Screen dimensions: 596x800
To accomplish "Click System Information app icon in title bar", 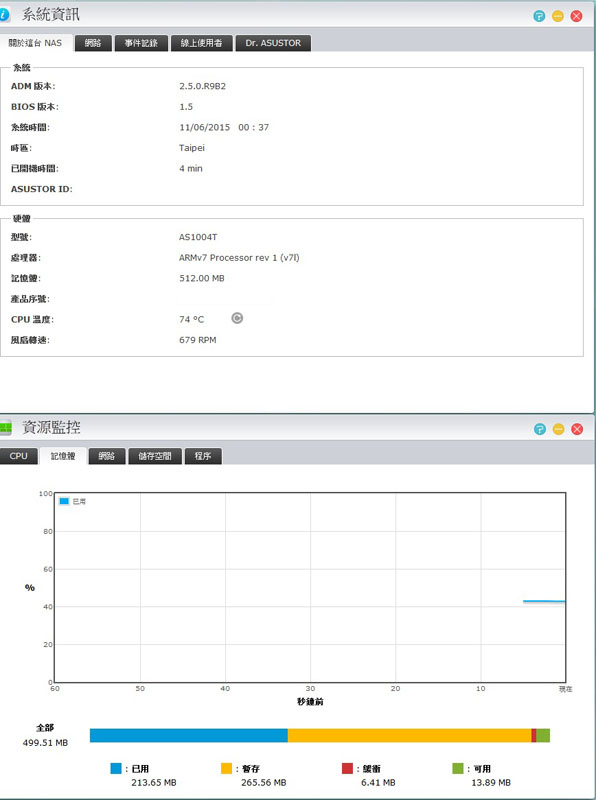I will coord(5,15).
